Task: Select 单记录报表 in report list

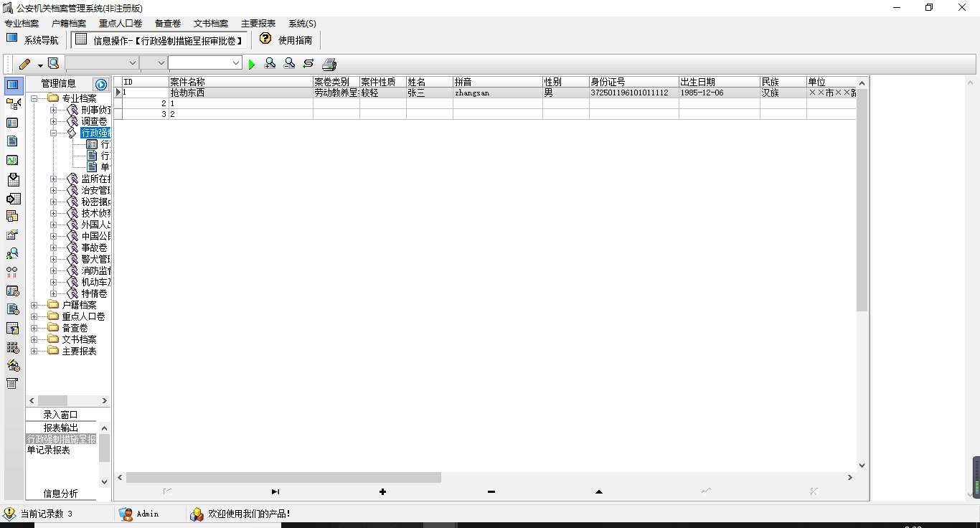Action: tap(49, 451)
